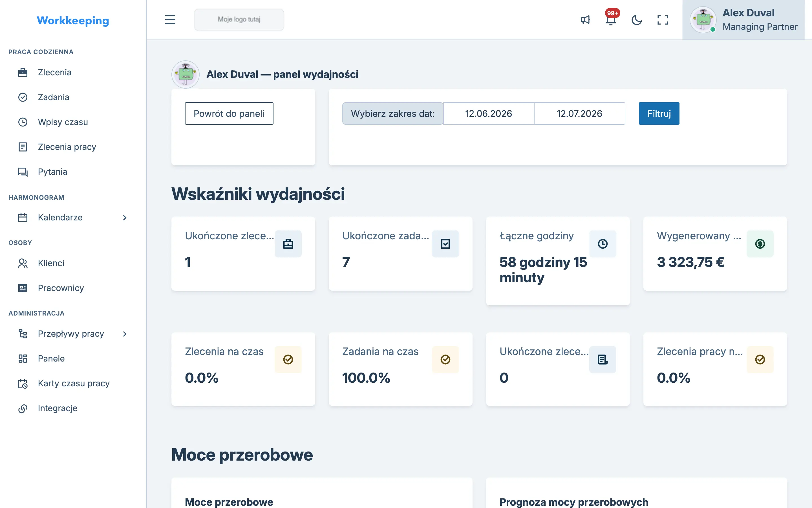The width and height of the screenshot is (812, 508).
Task: Click Alex Duval avatar beside panel wydajności title
Action: pos(186,74)
